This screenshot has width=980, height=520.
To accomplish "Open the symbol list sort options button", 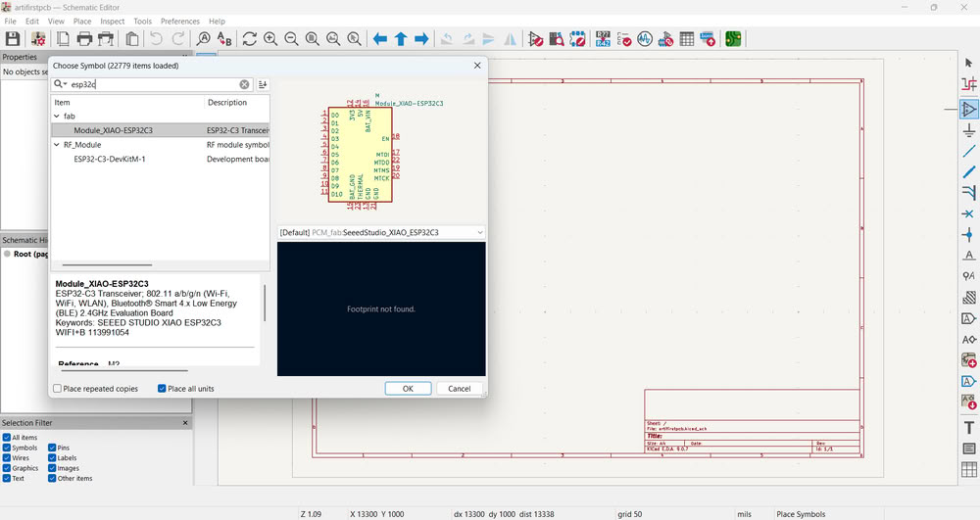I will click(x=263, y=84).
